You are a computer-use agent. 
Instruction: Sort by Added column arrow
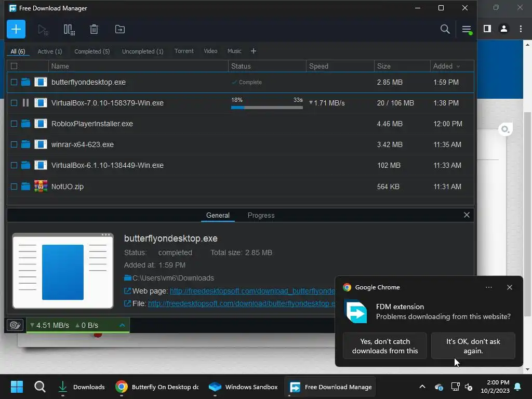point(458,66)
